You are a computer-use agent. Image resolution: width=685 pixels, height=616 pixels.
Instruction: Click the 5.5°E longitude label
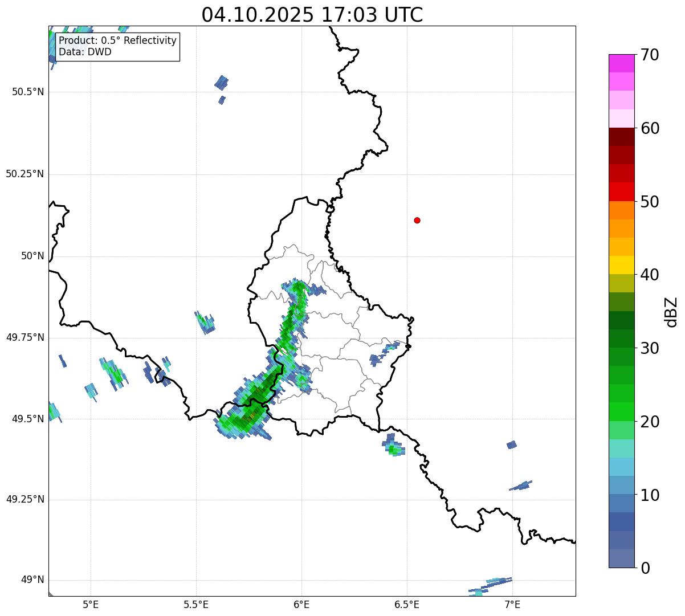[x=196, y=605]
